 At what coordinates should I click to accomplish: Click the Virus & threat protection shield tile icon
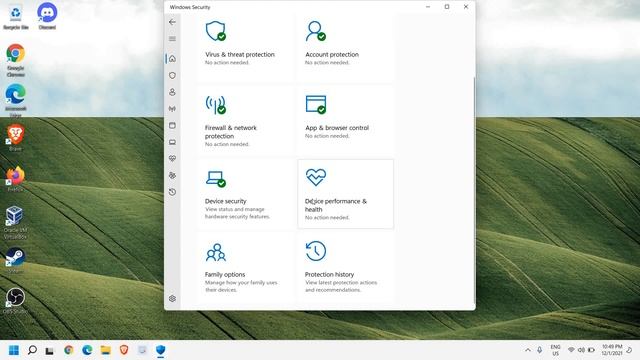pyautogui.click(x=216, y=31)
